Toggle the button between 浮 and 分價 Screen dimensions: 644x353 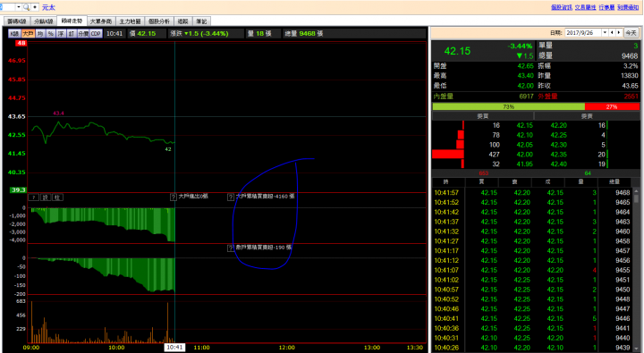[71, 34]
